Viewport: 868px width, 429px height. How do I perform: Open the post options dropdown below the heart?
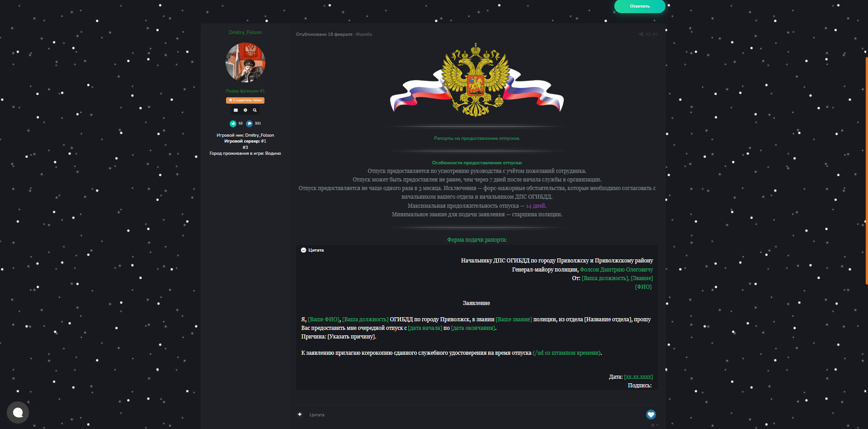[x=654, y=425]
